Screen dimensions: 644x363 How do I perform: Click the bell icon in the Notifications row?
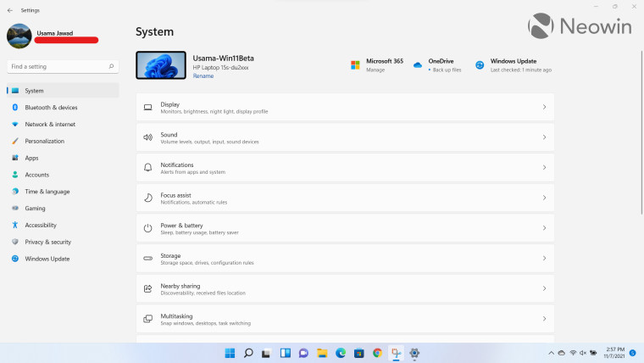147,168
